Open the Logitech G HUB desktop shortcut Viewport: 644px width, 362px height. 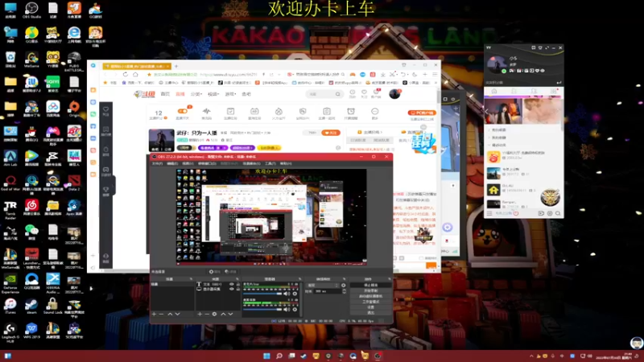(x=10, y=332)
